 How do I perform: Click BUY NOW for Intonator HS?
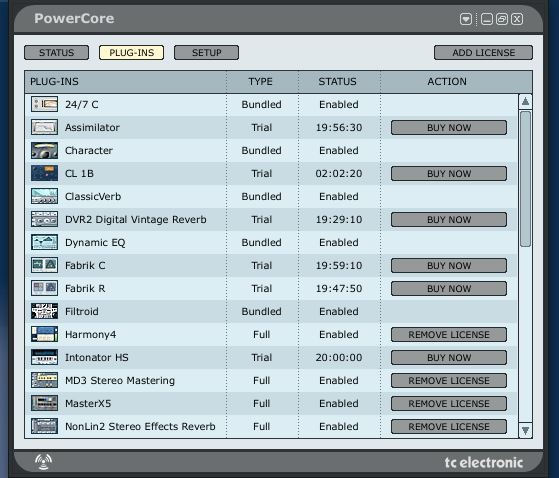pos(449,358)
